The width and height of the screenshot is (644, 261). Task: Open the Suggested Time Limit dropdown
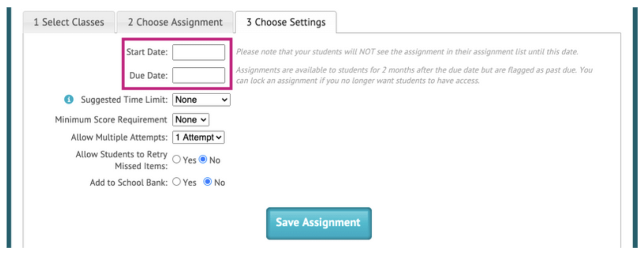(x=201, y=100)
